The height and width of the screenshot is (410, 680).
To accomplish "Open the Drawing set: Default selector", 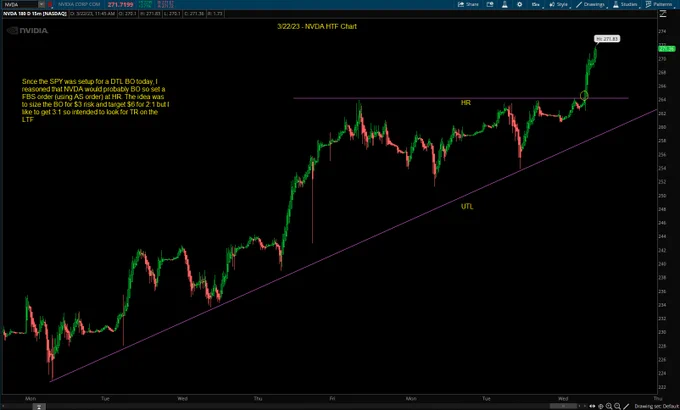I will (656, 406).
